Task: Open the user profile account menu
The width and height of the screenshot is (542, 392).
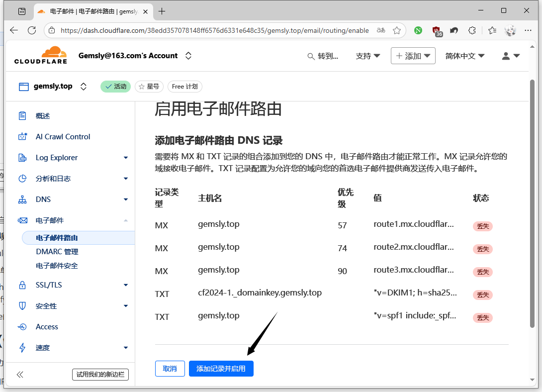Action: tap(511, 56)
